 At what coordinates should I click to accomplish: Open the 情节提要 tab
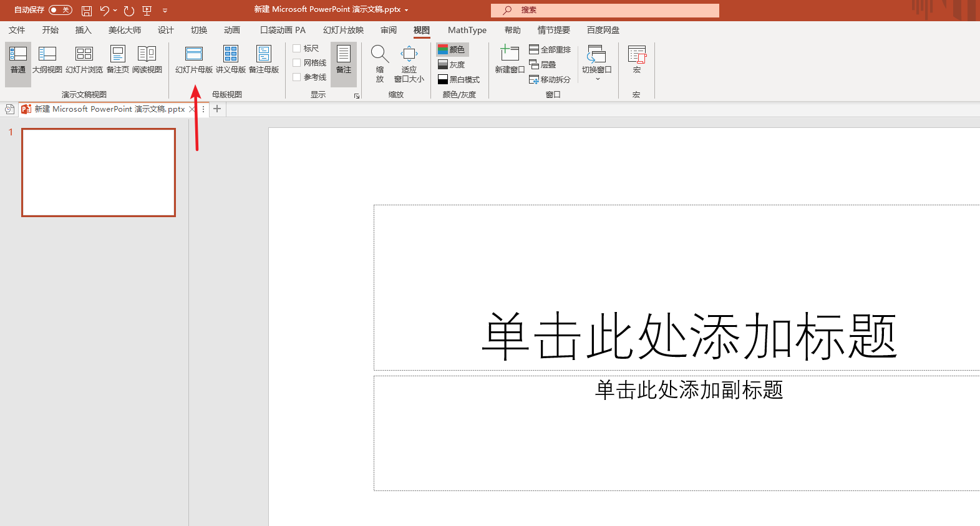[554, 30]
